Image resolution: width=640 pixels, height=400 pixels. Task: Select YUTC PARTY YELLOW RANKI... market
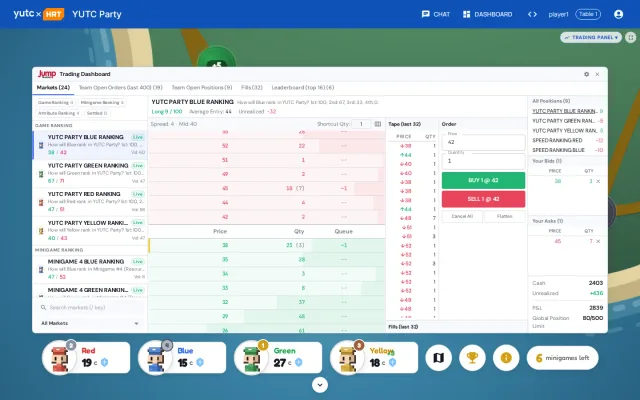click(90, 231)
